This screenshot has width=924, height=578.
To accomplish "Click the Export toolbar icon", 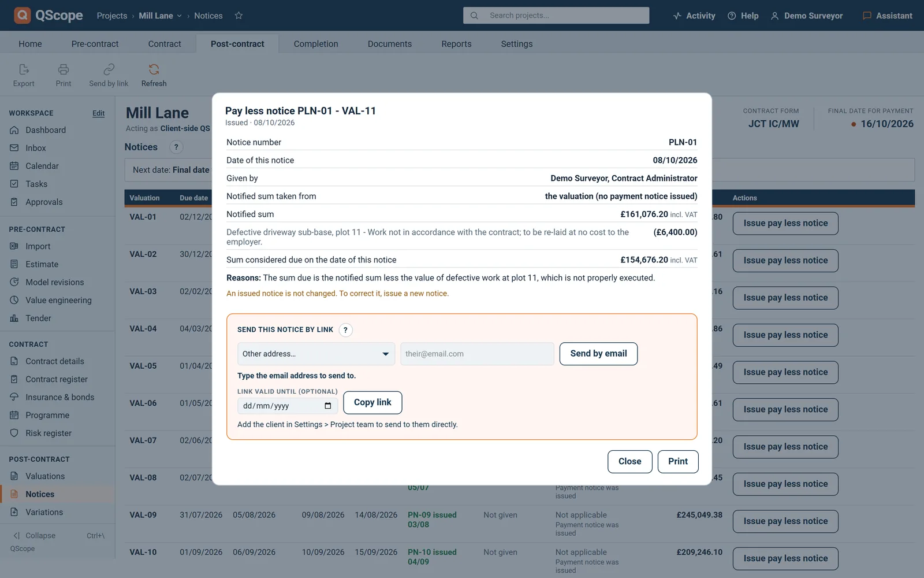I will click(x=24, y=76).
